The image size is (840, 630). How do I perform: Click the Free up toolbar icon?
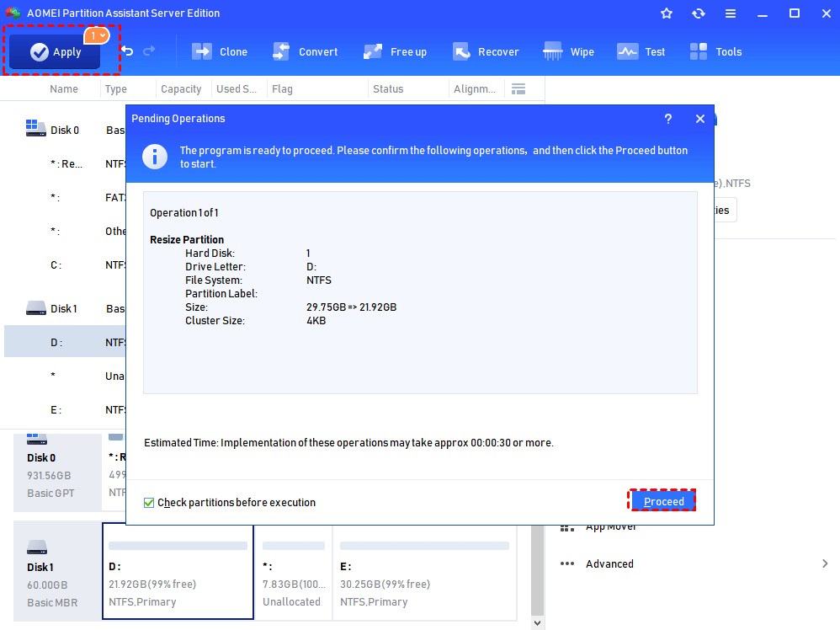click(x=372, y=51)
